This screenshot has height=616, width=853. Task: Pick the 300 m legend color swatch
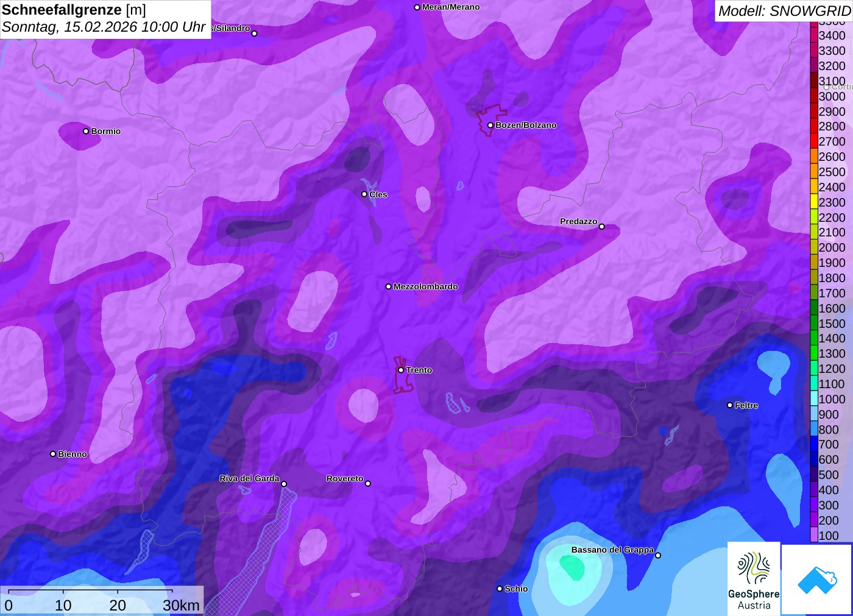[814, 505]
